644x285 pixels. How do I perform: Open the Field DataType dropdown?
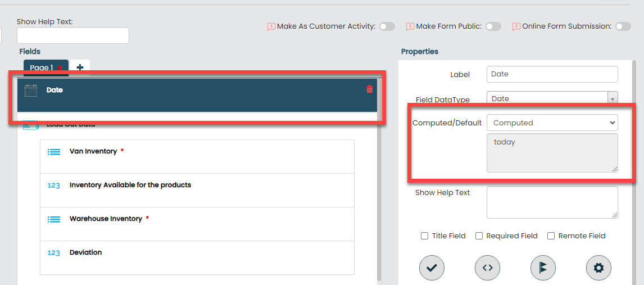tap(552, 99)
